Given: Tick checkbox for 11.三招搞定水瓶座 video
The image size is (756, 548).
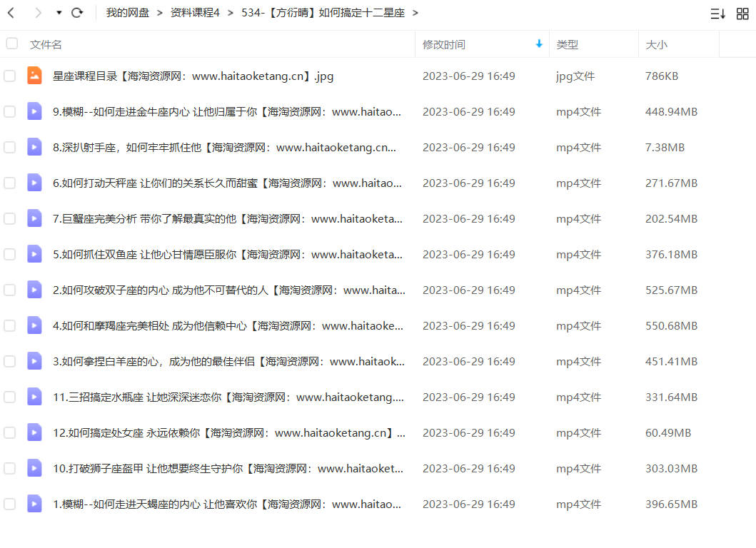Looking at the screenshot, I should [10, 397].
